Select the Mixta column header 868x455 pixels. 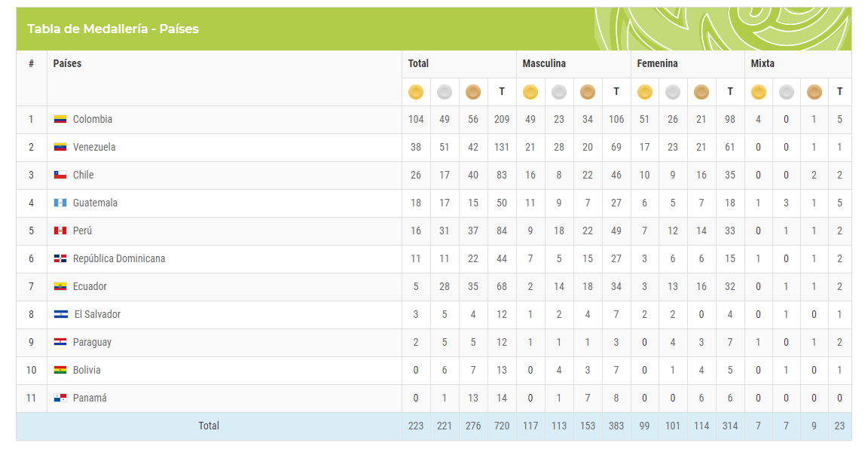coord(763,64)
